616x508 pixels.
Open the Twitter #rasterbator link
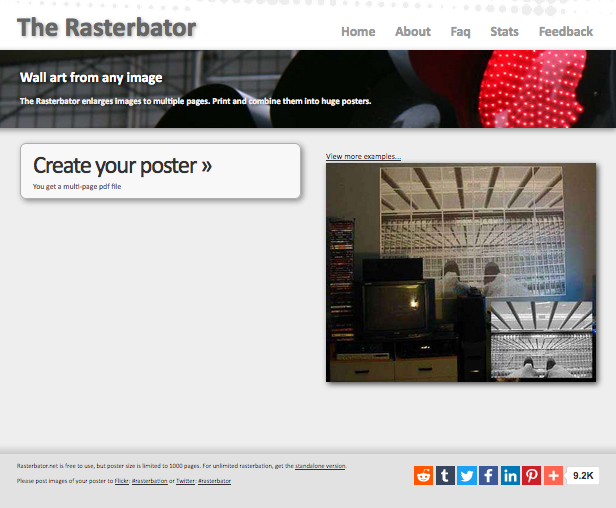coord(214,481)
